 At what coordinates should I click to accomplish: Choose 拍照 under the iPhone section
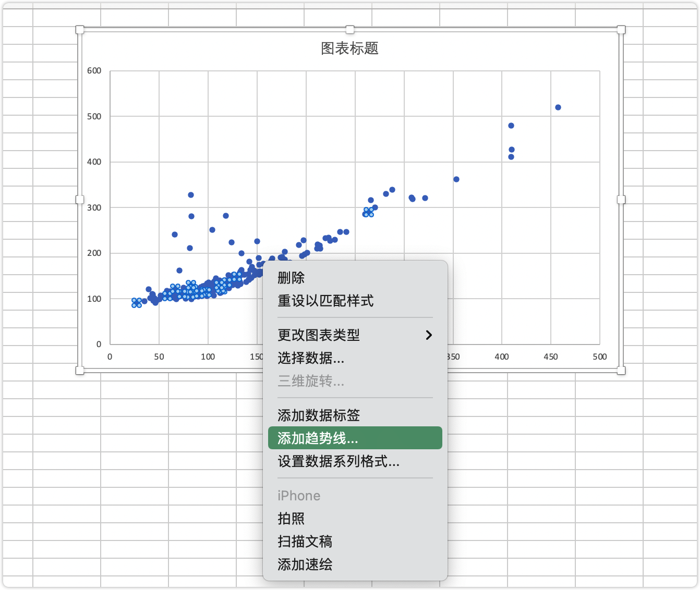click(x=292, y=519)
